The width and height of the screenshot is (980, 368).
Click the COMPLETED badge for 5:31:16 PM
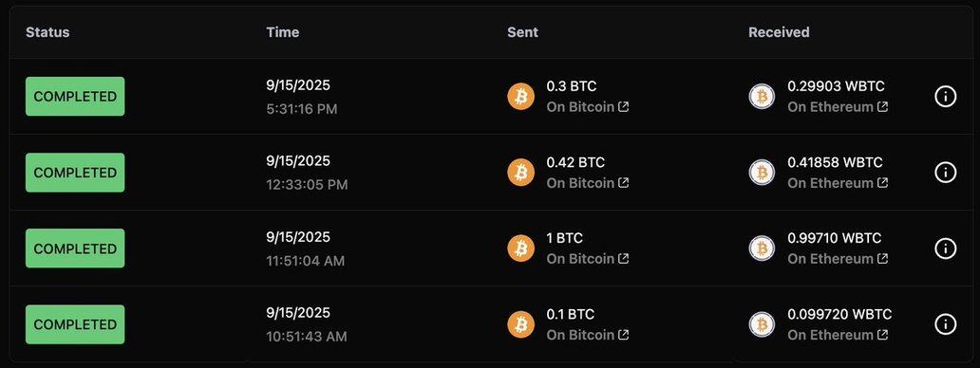point(75,96)
